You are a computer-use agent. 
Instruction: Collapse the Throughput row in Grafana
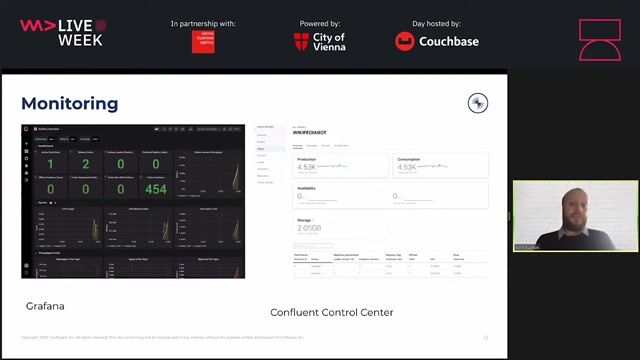coord(48,253)
